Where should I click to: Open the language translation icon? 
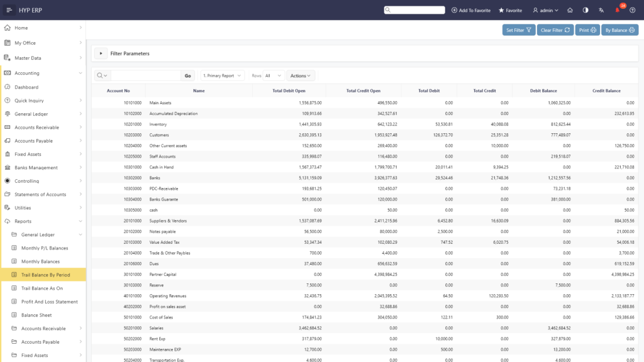coord(601,10)
